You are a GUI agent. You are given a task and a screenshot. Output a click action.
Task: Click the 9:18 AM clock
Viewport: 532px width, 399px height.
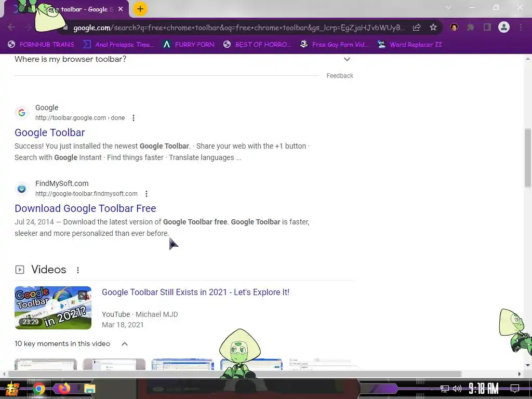[484, 388]
